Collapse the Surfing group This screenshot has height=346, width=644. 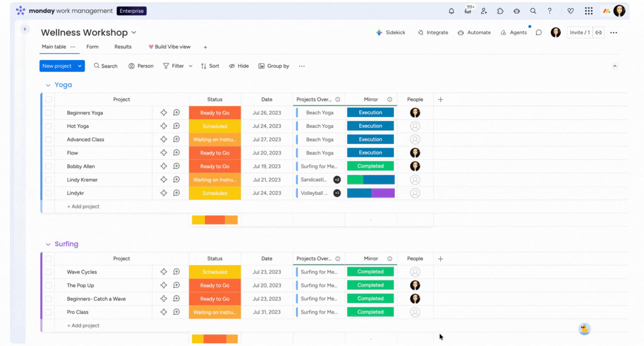(48, 244)
